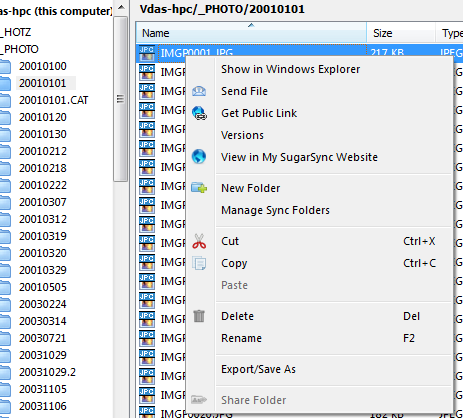This screenshot has height=418, width=463.
Task: Choose Export/Save As option
Action: tap(258, 369)
